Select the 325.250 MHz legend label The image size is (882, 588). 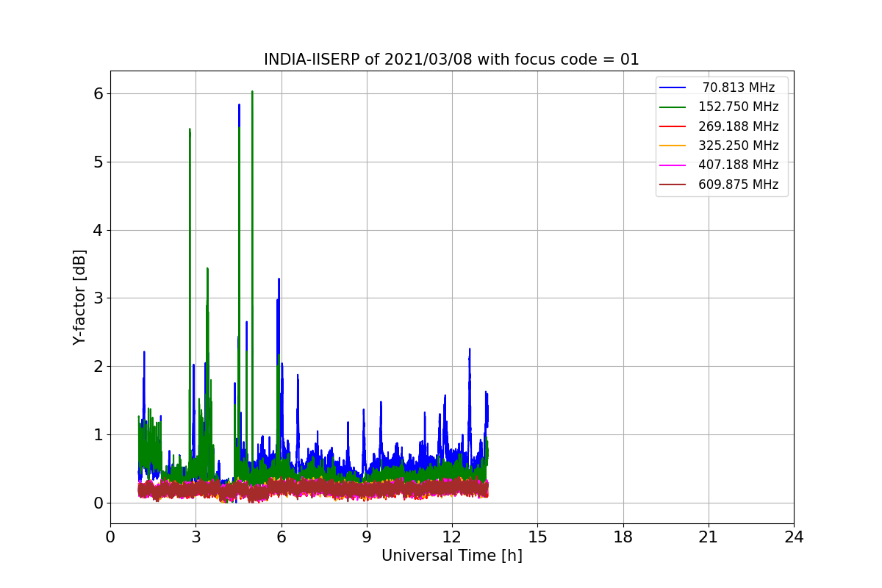[739, 146]
